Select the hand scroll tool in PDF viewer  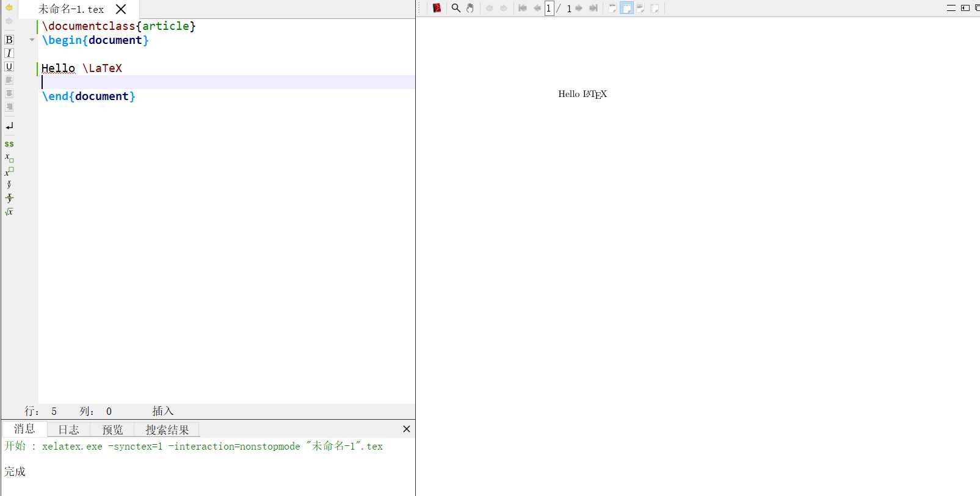[x=470, y=8]
